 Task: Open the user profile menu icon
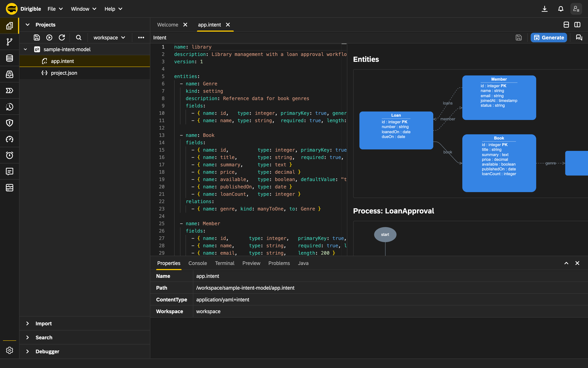coord(576,9)
